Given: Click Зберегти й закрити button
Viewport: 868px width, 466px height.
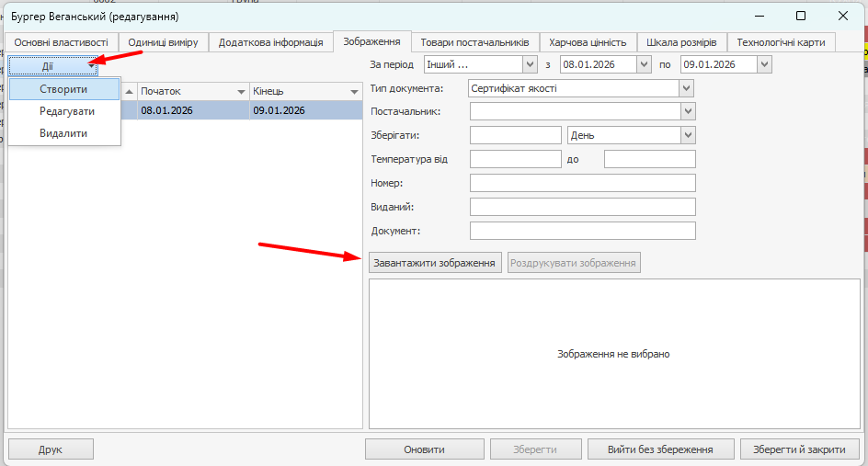Looking at the screenshot, I should [x=799, y=449].
